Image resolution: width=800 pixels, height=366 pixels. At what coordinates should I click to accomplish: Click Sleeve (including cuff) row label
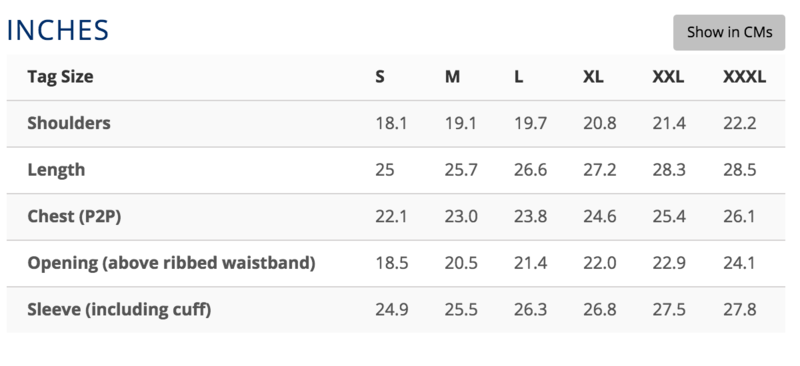(x=119, y=309)
